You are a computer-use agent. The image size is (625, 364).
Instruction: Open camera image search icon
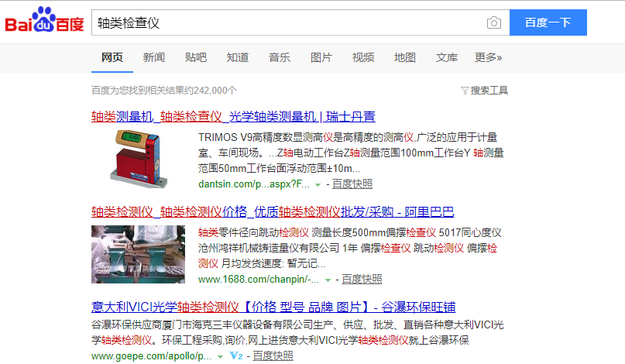point(494,22)
